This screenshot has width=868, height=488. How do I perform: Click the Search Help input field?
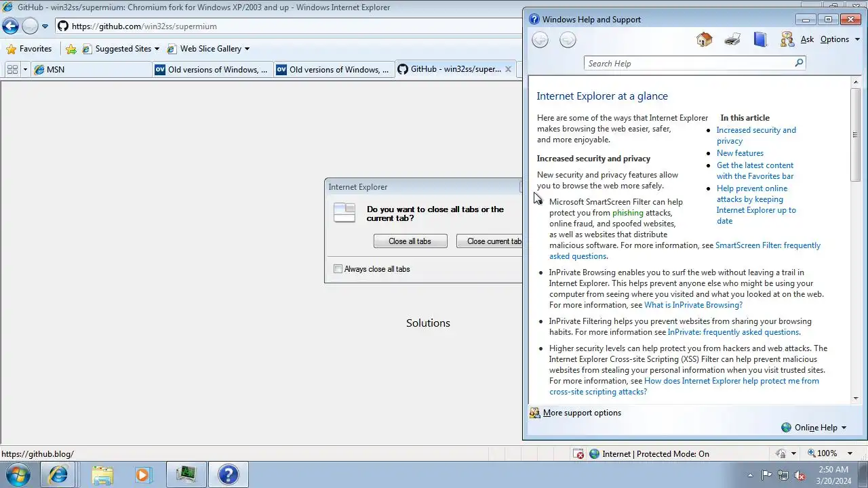[688, 63]
